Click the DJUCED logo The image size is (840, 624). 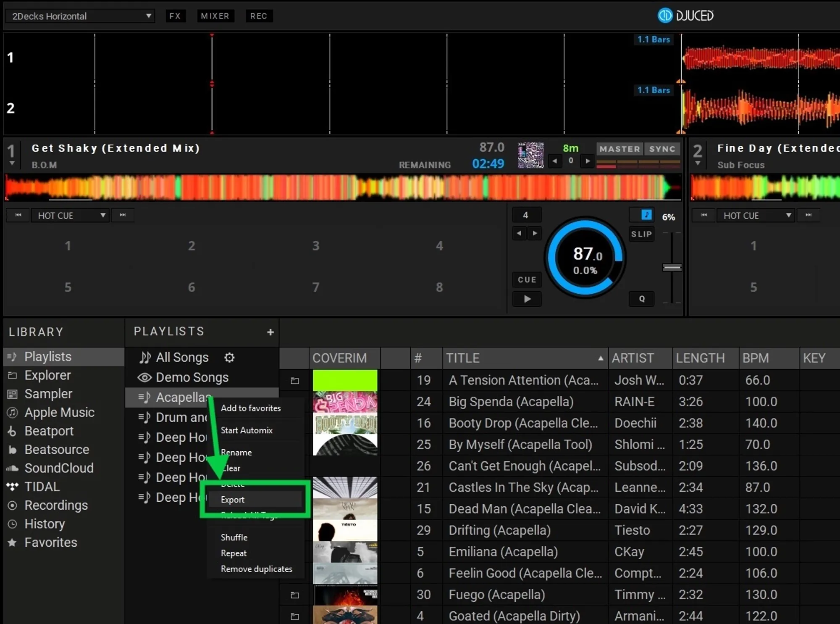coord(685,16)
